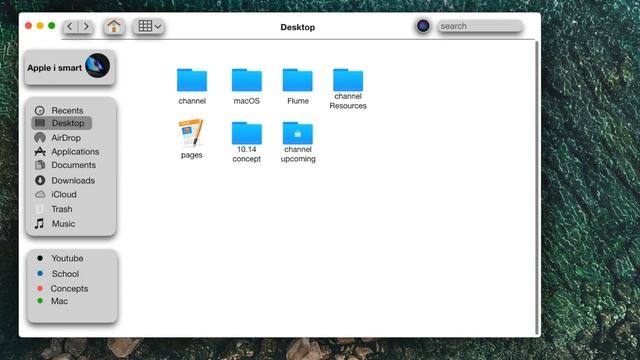Click the vertical scrollbar of the window
The height and width of the screenshot is (360, 640).
coord(537,188)
